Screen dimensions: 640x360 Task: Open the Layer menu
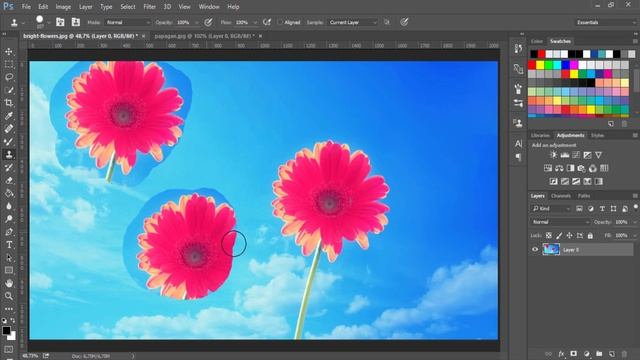[86, 7]
